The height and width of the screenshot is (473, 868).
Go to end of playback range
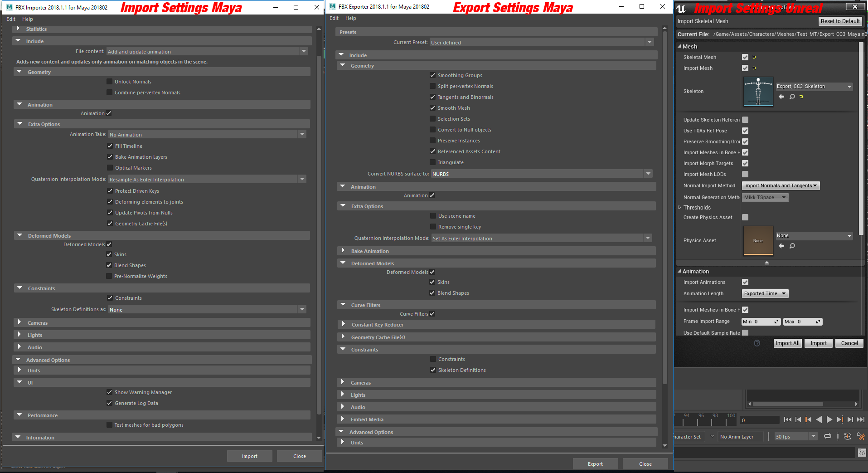(x=861, y=419)
